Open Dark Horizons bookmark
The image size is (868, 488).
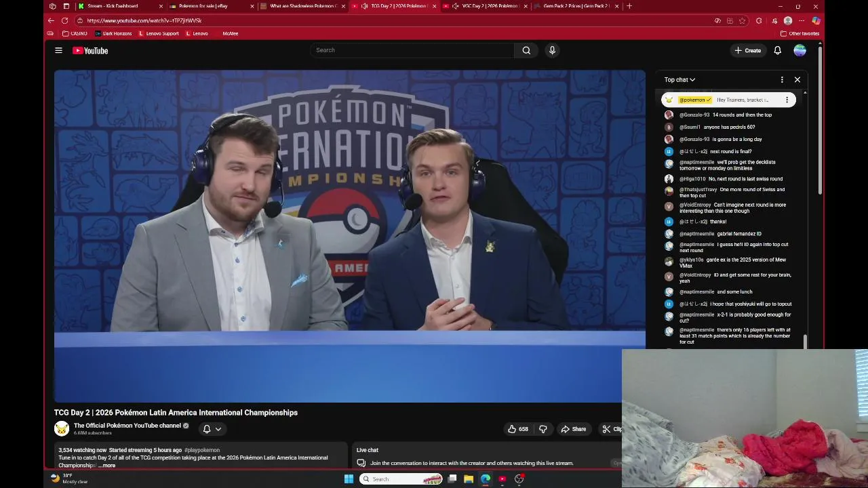click(113, 33)
